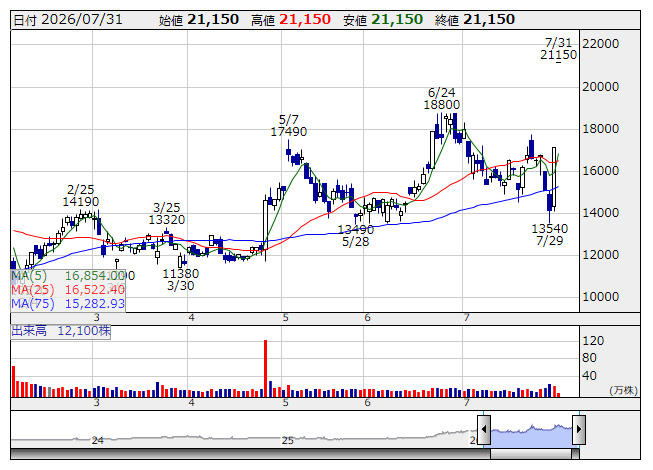Click the 5/7 17490 peak label

tap(289, 126)
